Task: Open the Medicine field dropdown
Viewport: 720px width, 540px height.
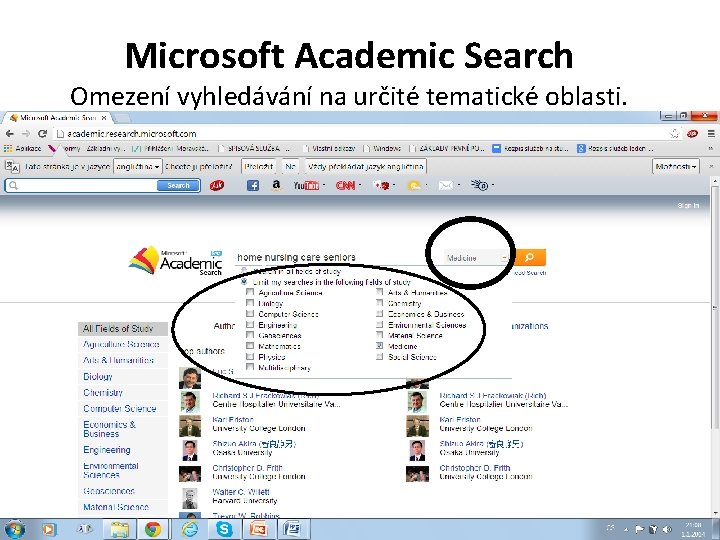Action: pos(477,258)
